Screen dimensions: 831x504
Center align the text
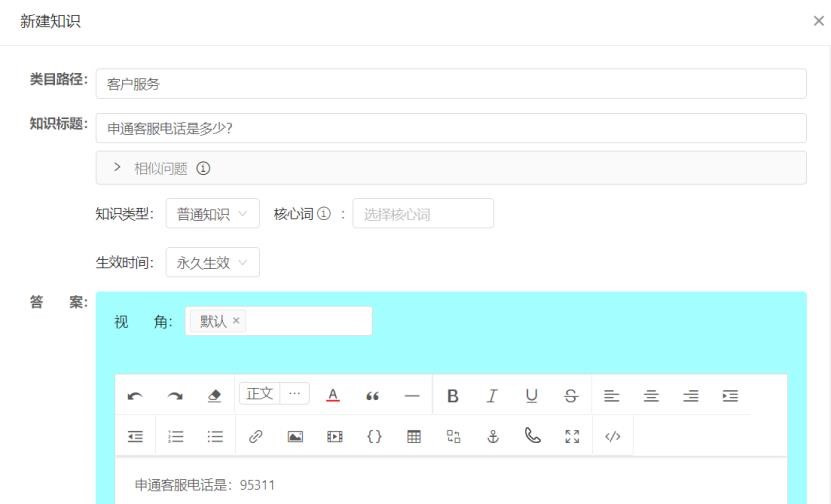(x=651, y=396)
